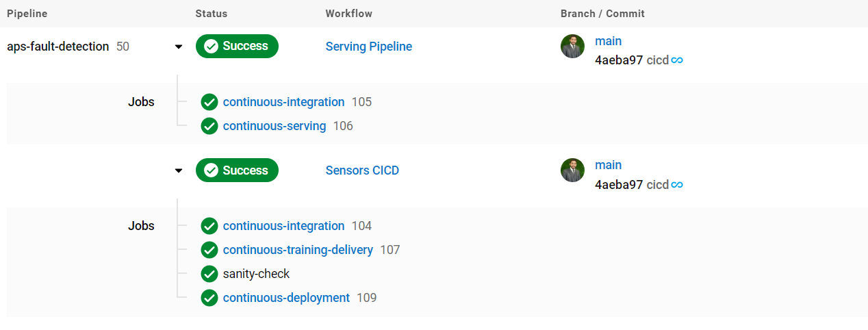Open the Sensors CICD workflow link
Image resolution: width=868 pixels, height=330 pixels.
[362, 170]
